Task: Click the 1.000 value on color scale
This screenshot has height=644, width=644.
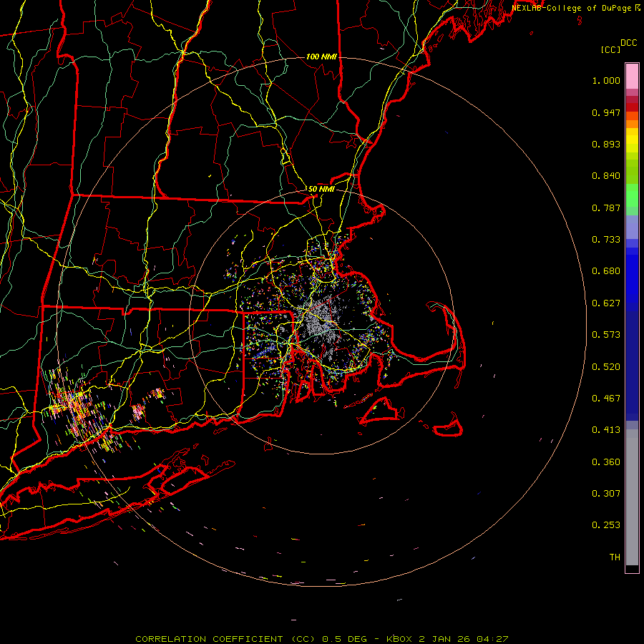Action: (606, 80)
